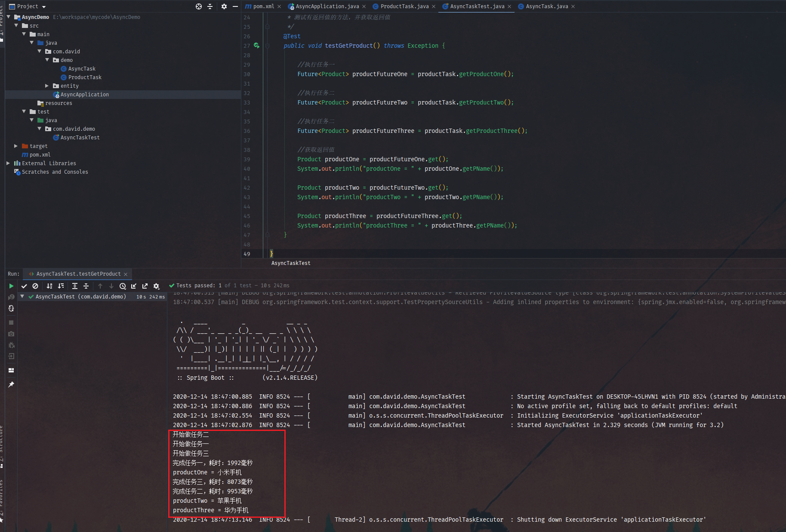
Task: Open pom.xml in project tree
Action: pyautogui.click(x=40, y=155)
